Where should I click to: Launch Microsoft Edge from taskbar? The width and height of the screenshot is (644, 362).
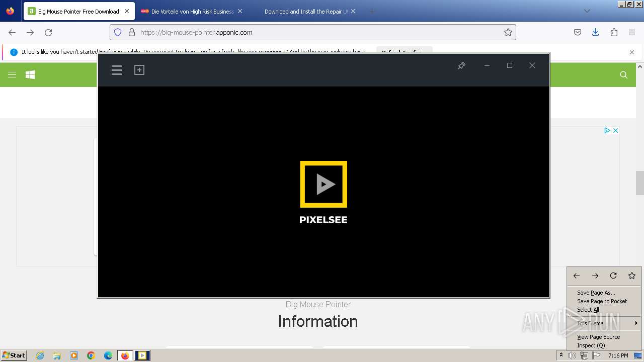pos(108,355)
